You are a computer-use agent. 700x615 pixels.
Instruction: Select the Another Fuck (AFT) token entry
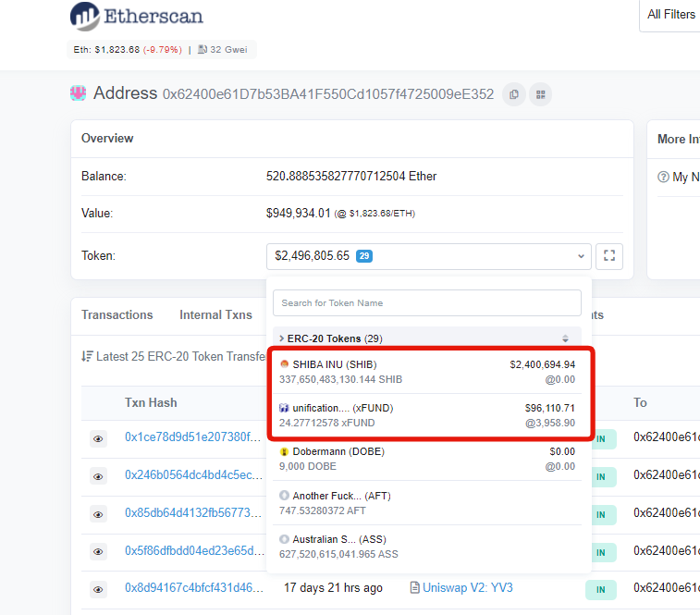(x=427, y=503)
